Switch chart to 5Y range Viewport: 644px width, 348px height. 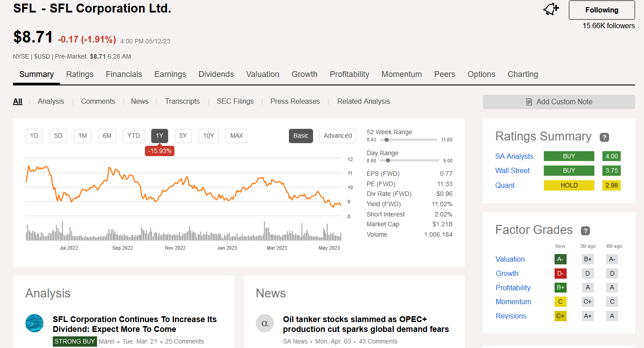point(183,136)
